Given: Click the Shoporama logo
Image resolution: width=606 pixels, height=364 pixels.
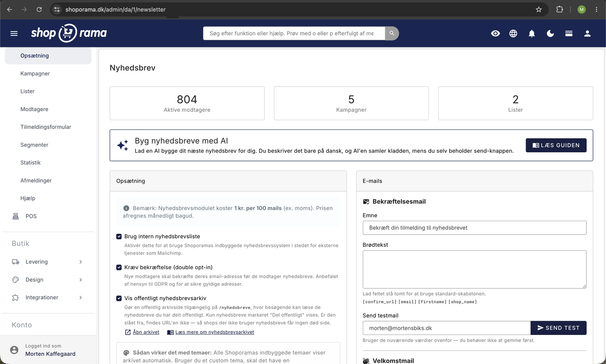Looking at the screenshot, I should pos(69,33).
